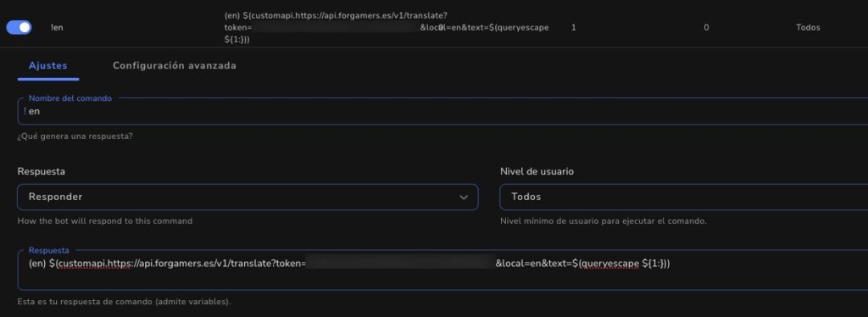Switch to the Ajustes tab
This screenshot has height=317, width=868.
click(48, 66)
